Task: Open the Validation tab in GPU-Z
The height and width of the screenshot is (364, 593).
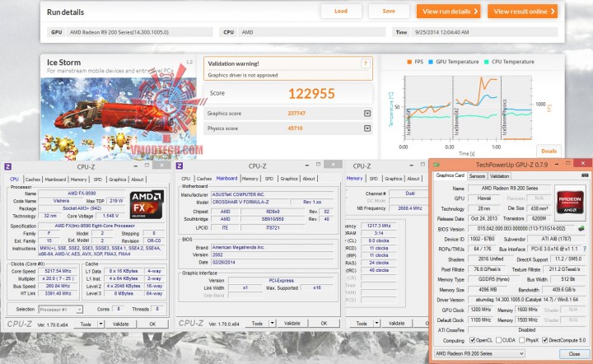Action: (x=499, y=175)
